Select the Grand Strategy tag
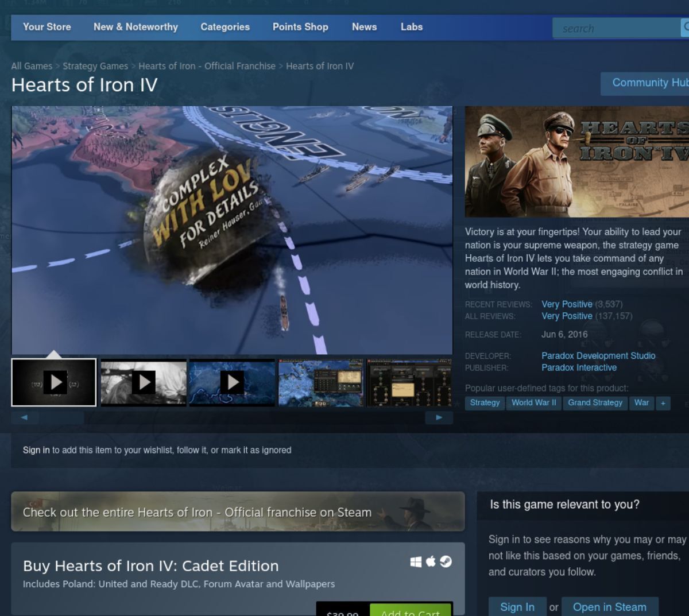 (x=595, y=403)
